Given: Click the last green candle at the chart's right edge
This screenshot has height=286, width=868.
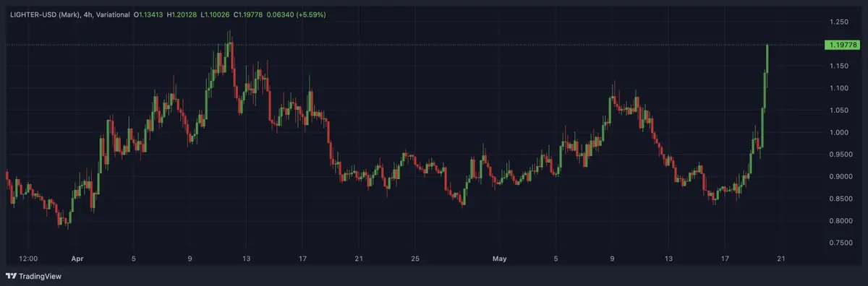Looking at the screenshot, I should 767,66.
